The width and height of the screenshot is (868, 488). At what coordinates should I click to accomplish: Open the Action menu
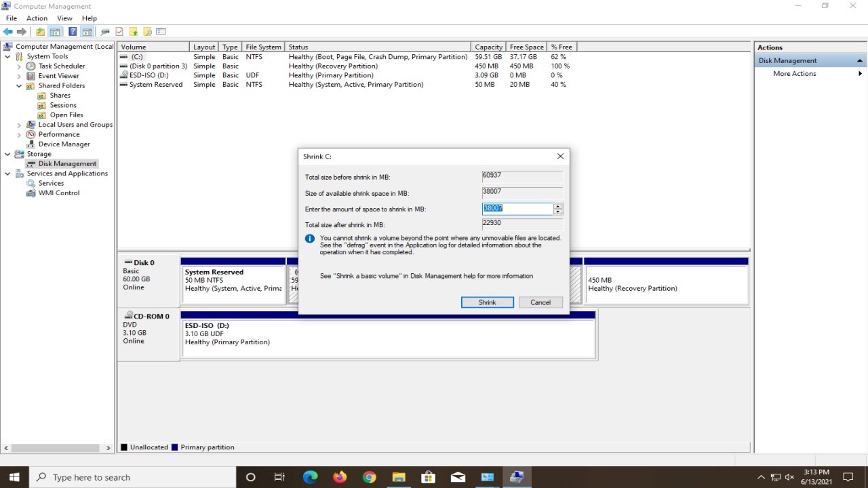click(x=37, y=18)
